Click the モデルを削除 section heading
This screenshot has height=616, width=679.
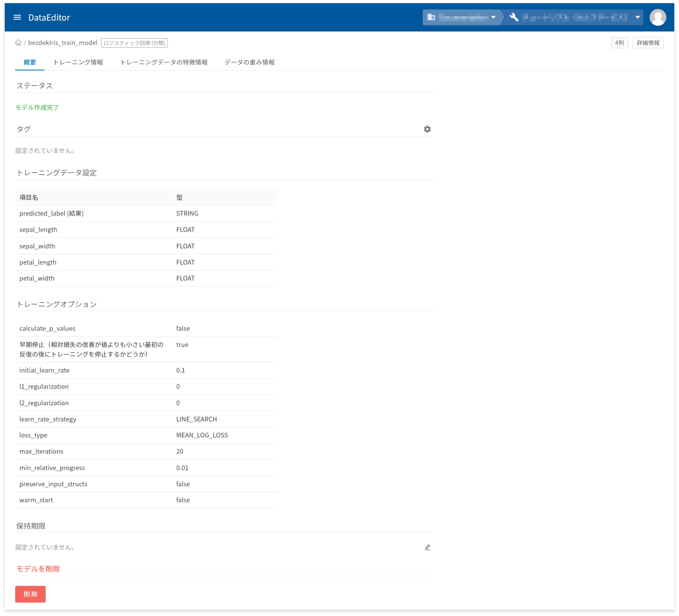[x=38, y=569]
